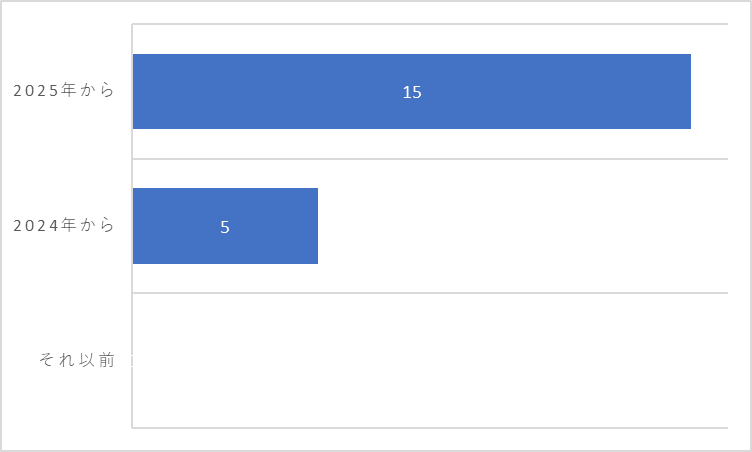752x452 pixels.
Task: Click empty plot area right of 2024年 bar
Action: coord(523,226)
